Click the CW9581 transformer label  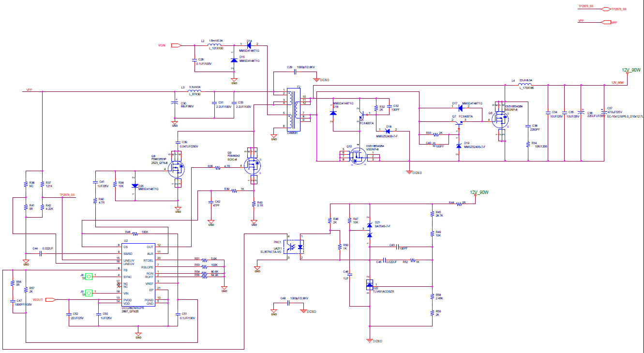click(x=292, y=132)
